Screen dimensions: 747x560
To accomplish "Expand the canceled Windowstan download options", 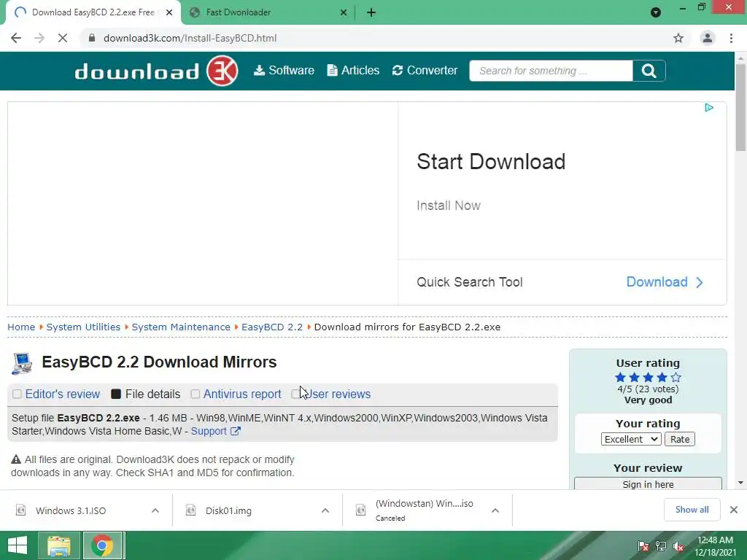I will (495, 510).
